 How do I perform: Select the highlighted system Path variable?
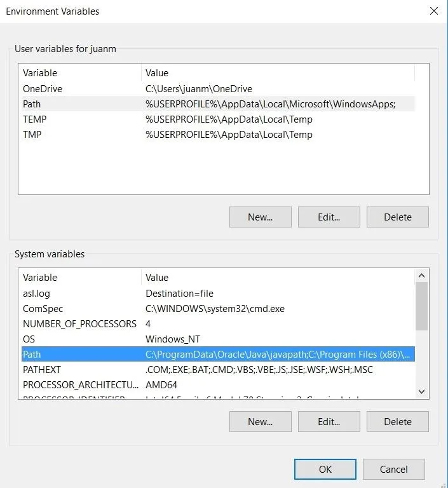(218, 354)
